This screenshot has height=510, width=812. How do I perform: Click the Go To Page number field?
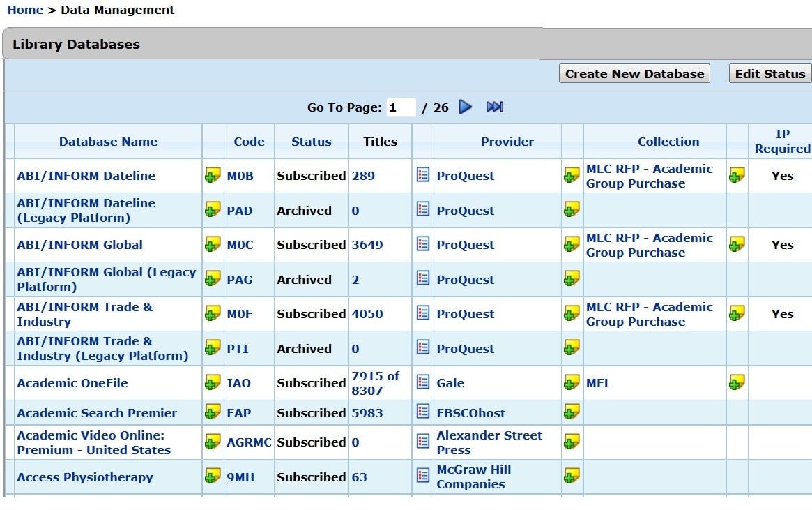pos(401,107)
